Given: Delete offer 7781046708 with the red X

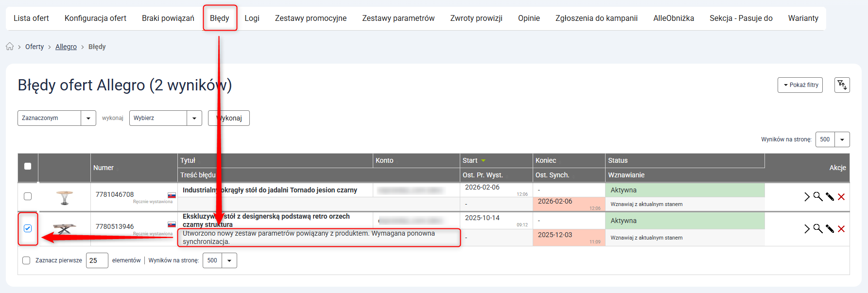Looking at the screenshot, I should click(x=841, y=196).
